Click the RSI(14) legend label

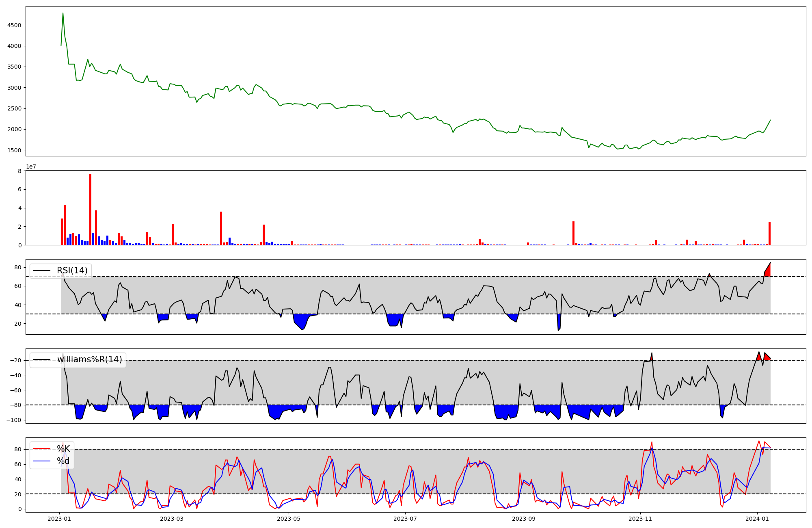pos(72,270)
